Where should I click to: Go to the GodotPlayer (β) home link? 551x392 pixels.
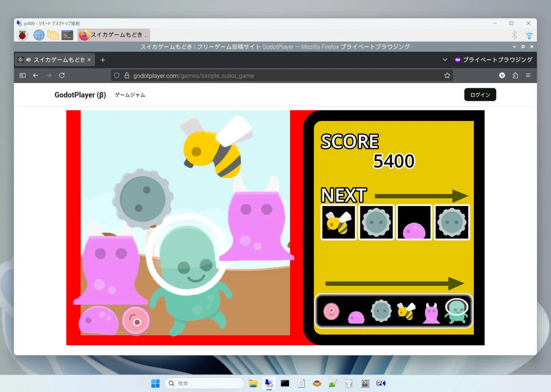click(80, 95)
